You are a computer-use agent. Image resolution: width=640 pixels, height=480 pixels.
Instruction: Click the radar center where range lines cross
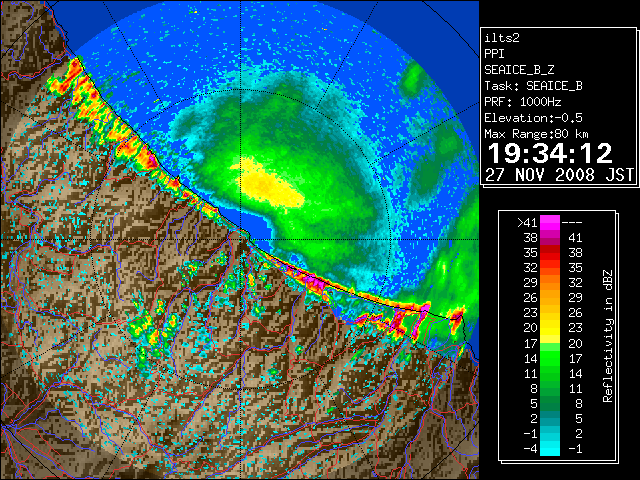(240, 239)
